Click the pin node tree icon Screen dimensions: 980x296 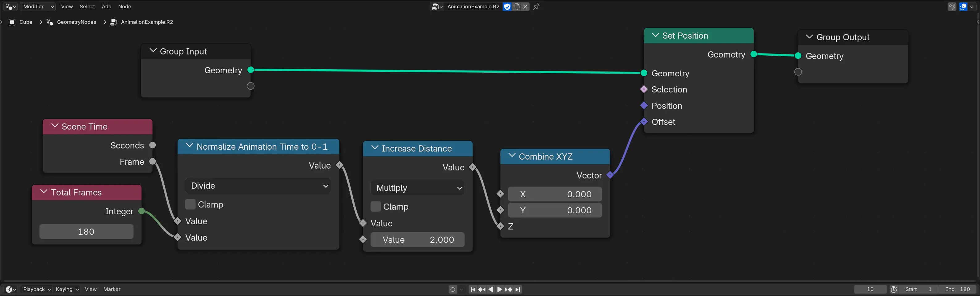[536, 6]
